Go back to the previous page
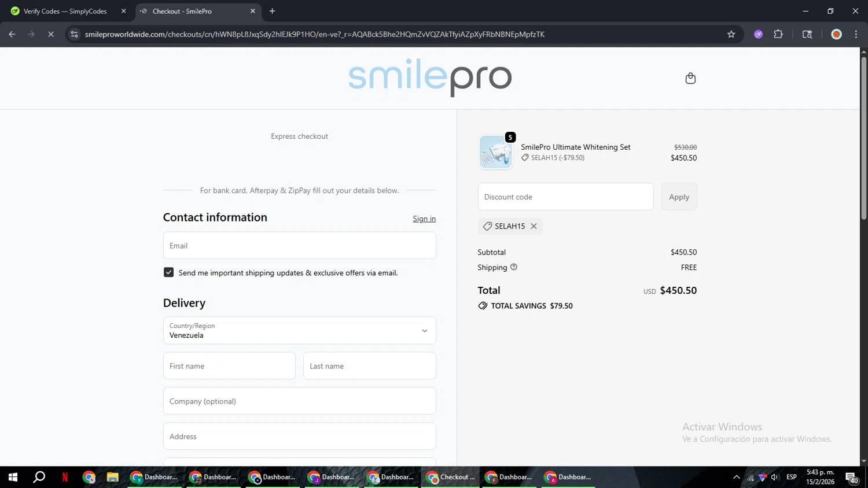This screenshot has width=868, height=488. pos(12,34)
